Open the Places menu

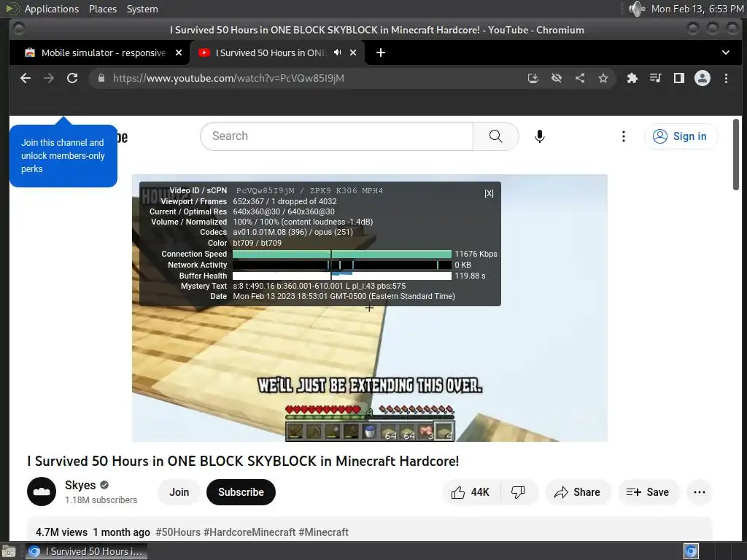pos(102,9)
